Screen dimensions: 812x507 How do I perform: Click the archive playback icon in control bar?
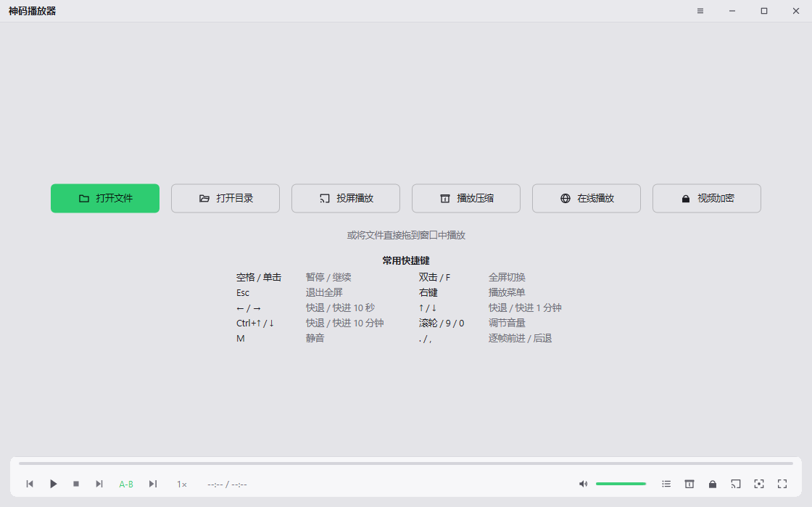tap(689, 484)
